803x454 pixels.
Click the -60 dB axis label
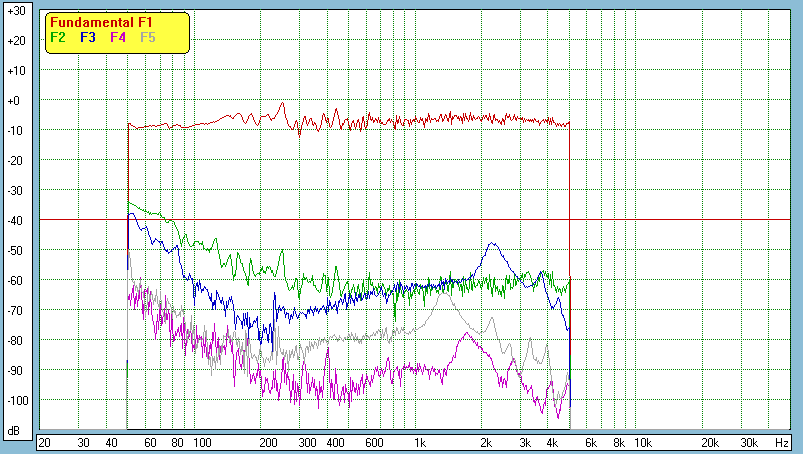[x=14, y=281]
